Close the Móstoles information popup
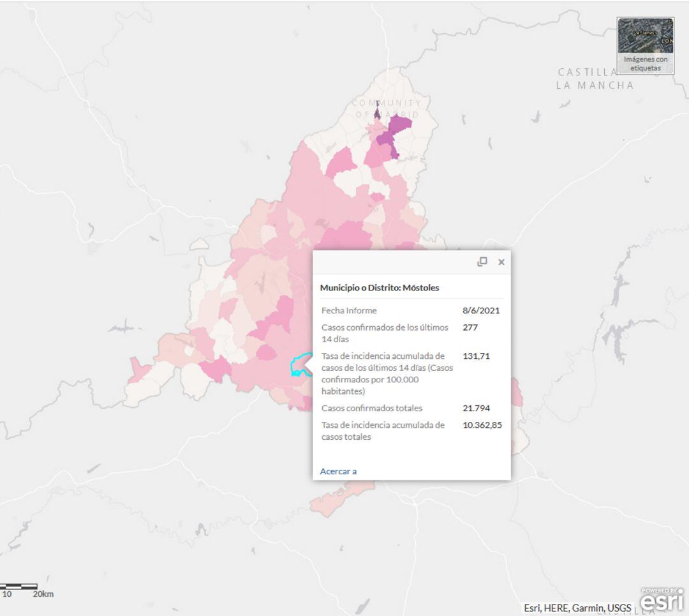This screenshot has width=689, height=616. pos(501,262)
